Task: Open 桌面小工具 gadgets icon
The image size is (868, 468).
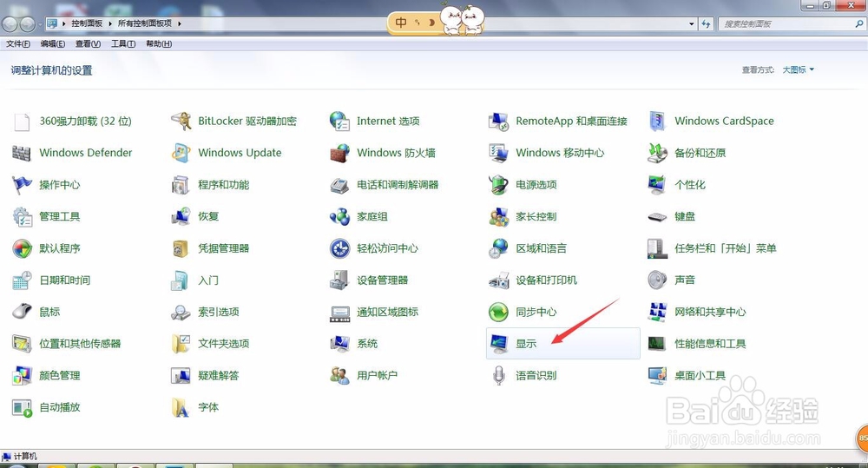Action: coord(657,375)
